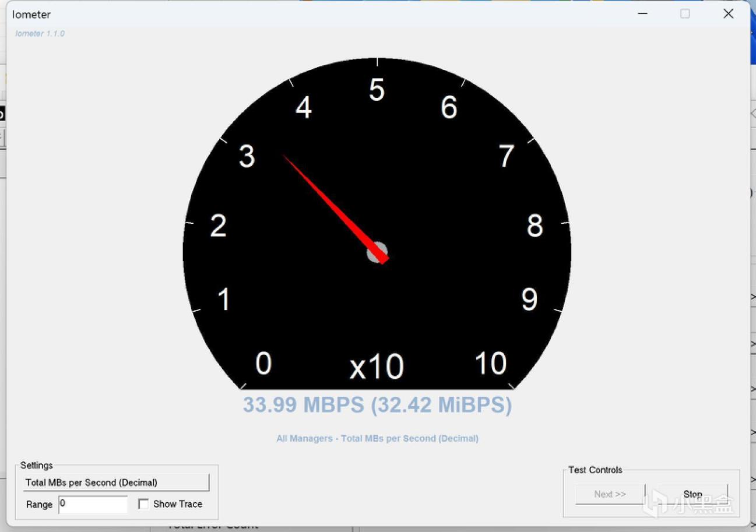Click the number 5 on the gauge dial
This screenshot has width=756, height=532.
pos(377,90)
